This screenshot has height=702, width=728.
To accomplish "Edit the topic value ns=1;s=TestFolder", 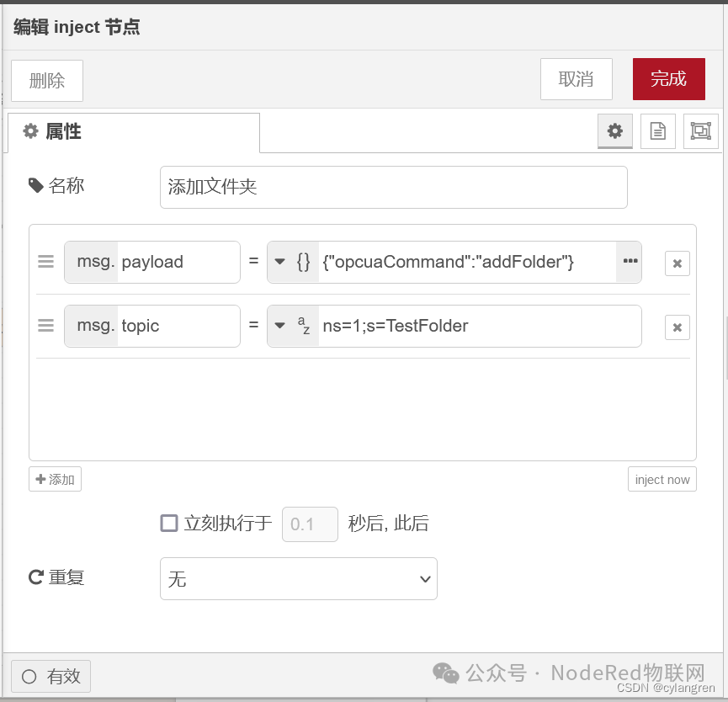I will pyautogui.click(x=480, y=326).
